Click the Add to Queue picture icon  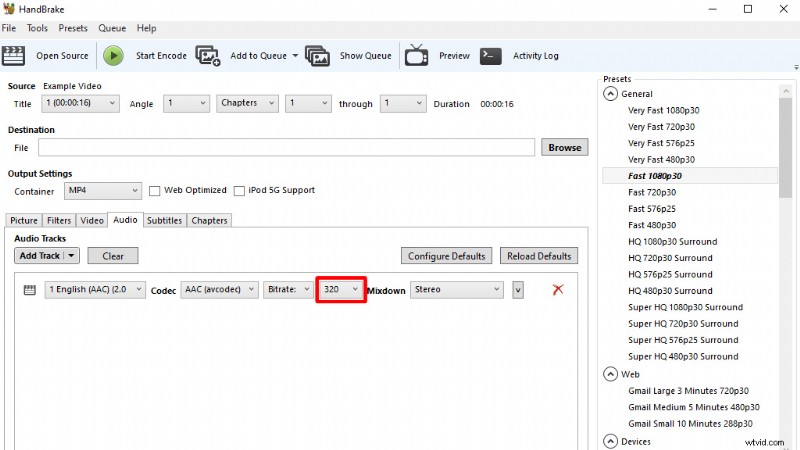coord(208,56)
